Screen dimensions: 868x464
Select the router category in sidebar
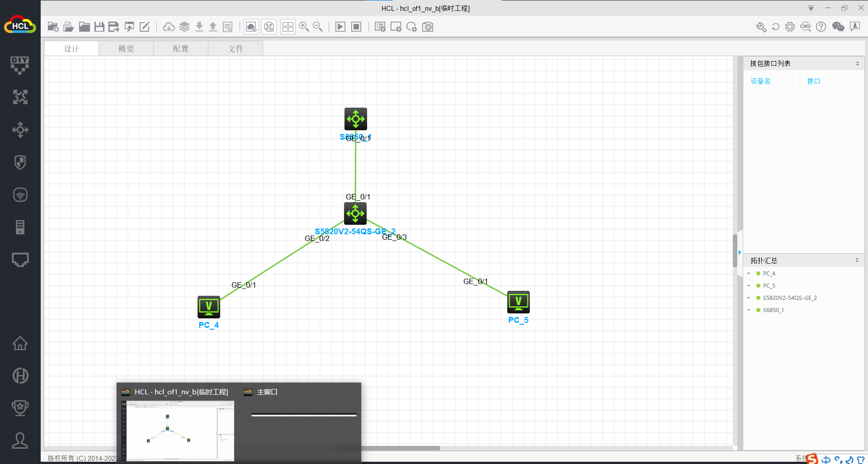[20, 97]
